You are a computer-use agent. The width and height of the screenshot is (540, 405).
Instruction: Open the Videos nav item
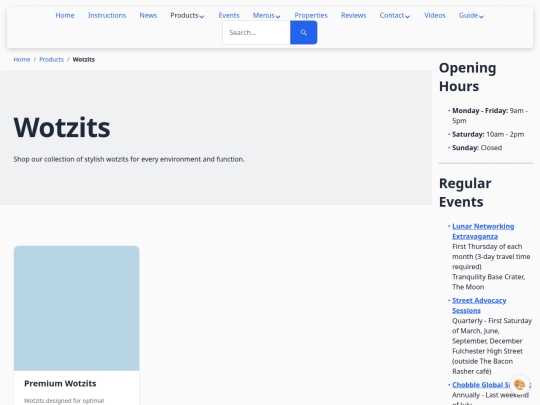click(435, 15)
